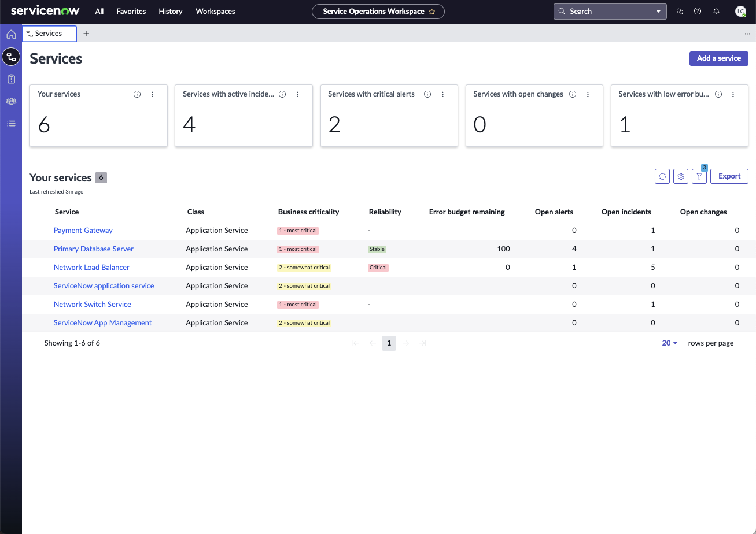Focus the Search input field
Image resolution: width=756 pixels, height=534 pixels.
click(603, 12)
